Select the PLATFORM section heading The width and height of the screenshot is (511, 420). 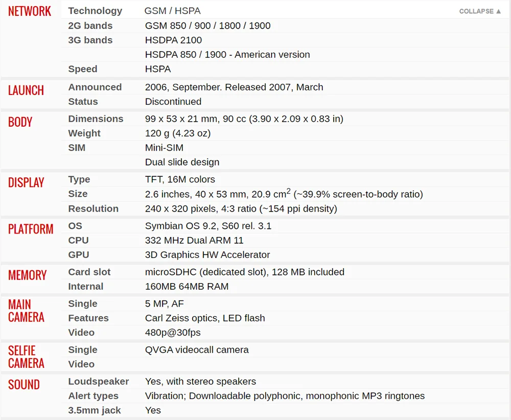tap(31, 229)
